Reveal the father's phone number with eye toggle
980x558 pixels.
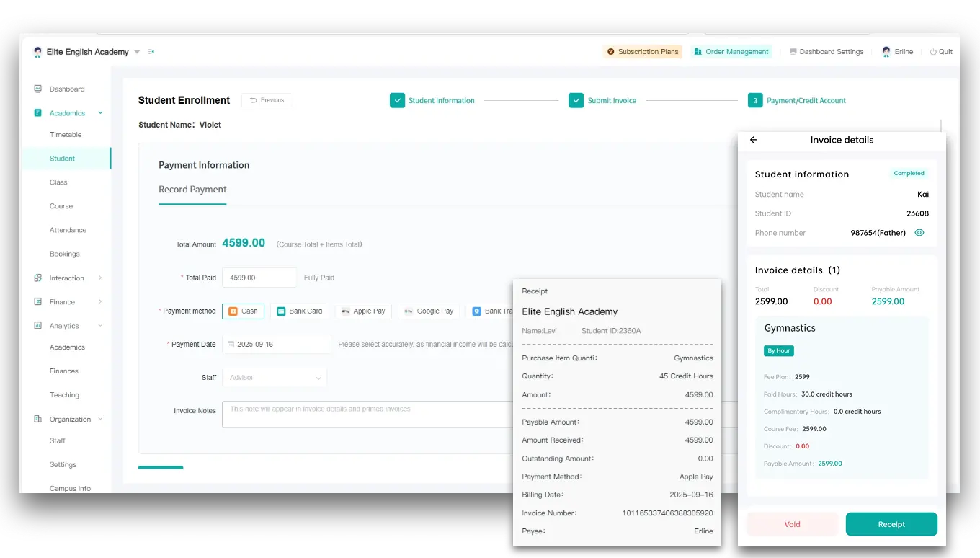tap(919, 232)
